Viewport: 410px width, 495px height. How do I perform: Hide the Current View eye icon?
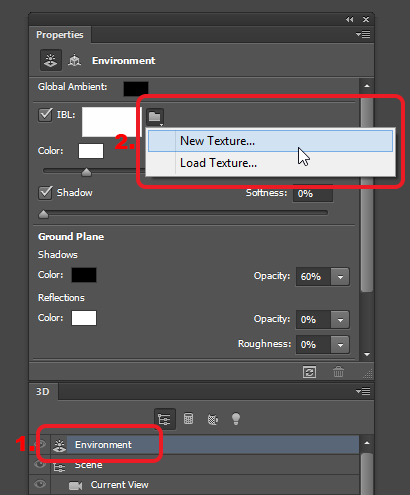[40, 484]
